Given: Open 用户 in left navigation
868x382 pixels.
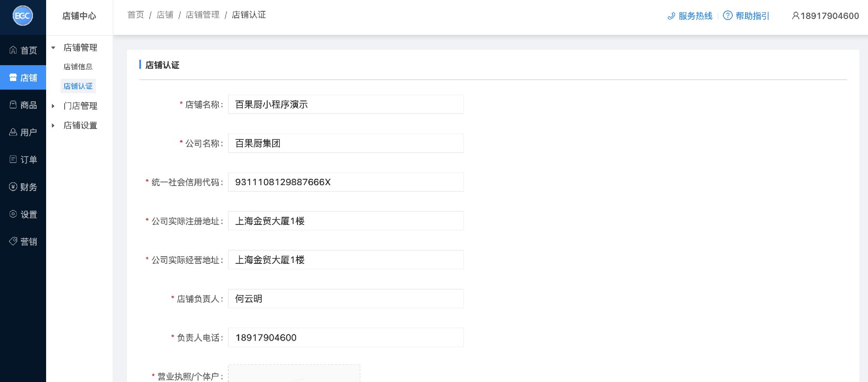Looking at the screenshot, I should click(x=23, y=132).
